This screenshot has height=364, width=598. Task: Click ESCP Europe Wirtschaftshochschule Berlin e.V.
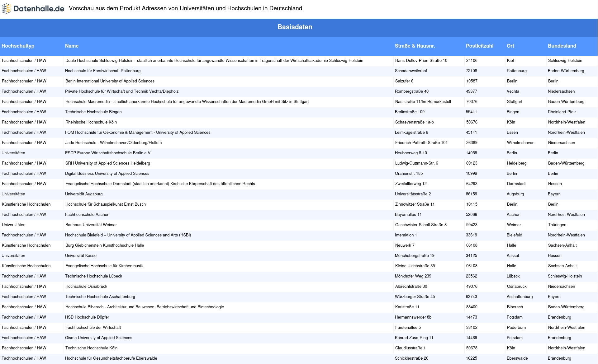[108, 153]
